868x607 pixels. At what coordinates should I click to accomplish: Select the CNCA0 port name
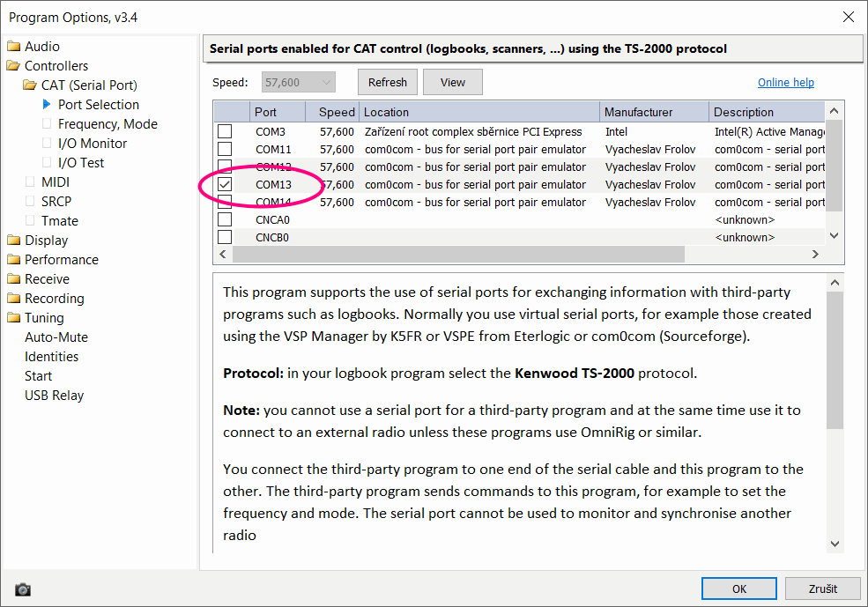point(272,219)
